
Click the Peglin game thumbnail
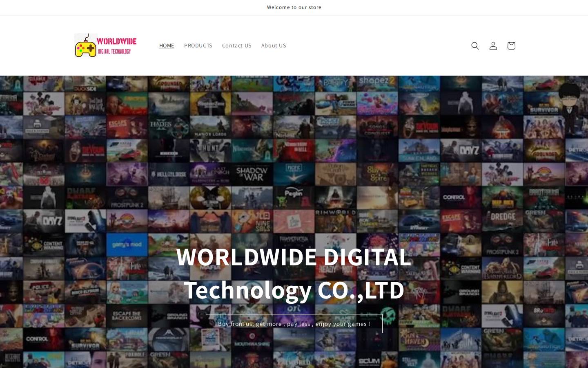pos(294,197)
